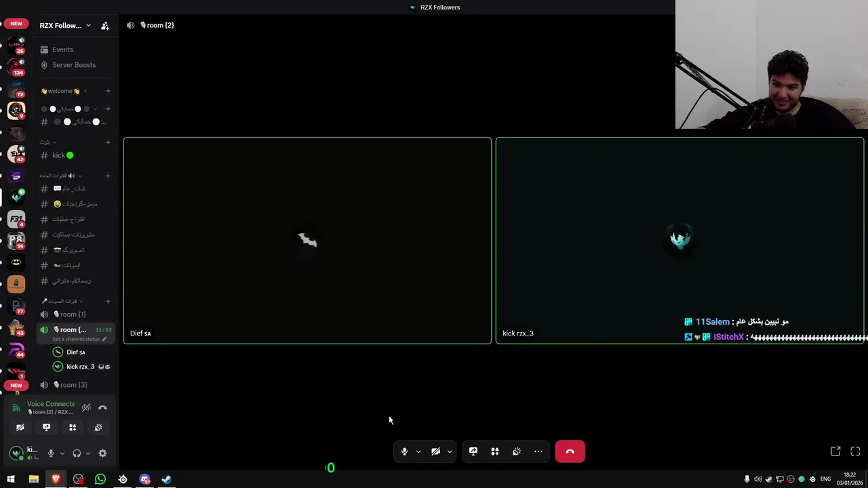Open Brave browser from taskbar
The height and width of the screenshot is (488, 868).
tap(56, 479)
